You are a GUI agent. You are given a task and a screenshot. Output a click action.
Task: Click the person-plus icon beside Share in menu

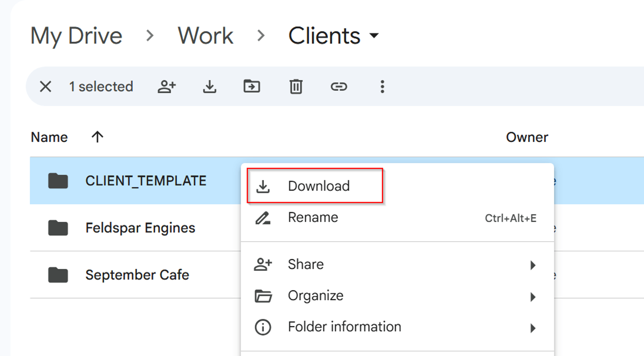click(x=263, y=264)
